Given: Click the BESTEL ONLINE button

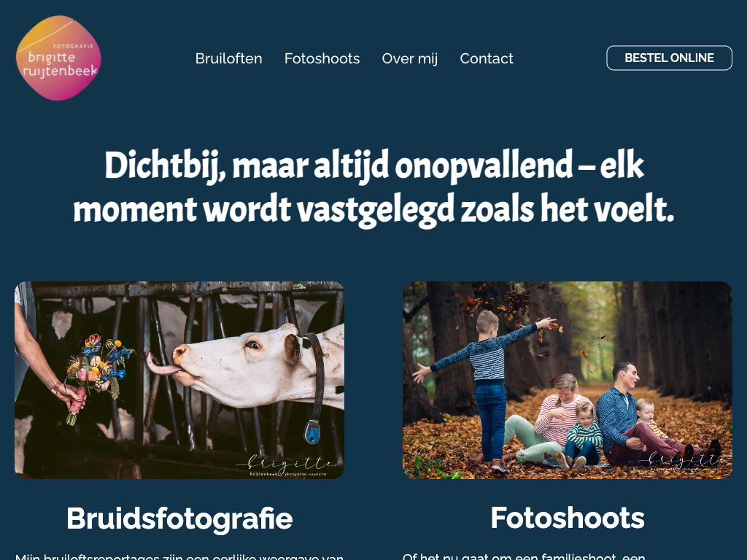Looking at the screenshot, I should click(669, 58).
